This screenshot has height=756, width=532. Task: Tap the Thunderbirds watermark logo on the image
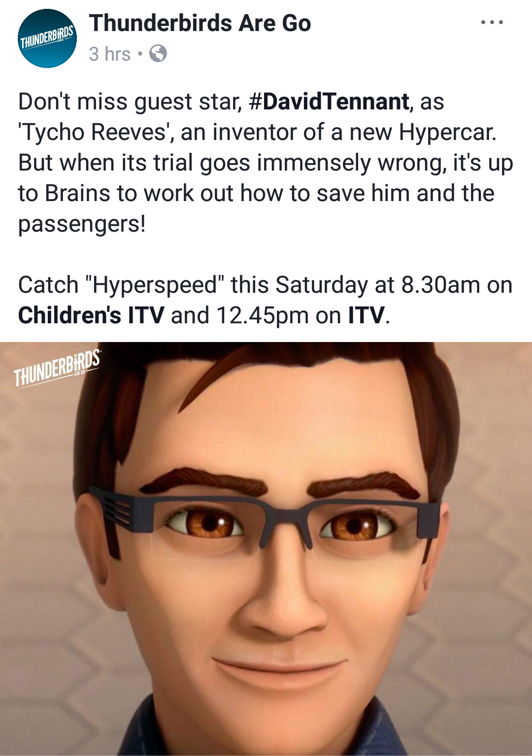coord(57,368)
